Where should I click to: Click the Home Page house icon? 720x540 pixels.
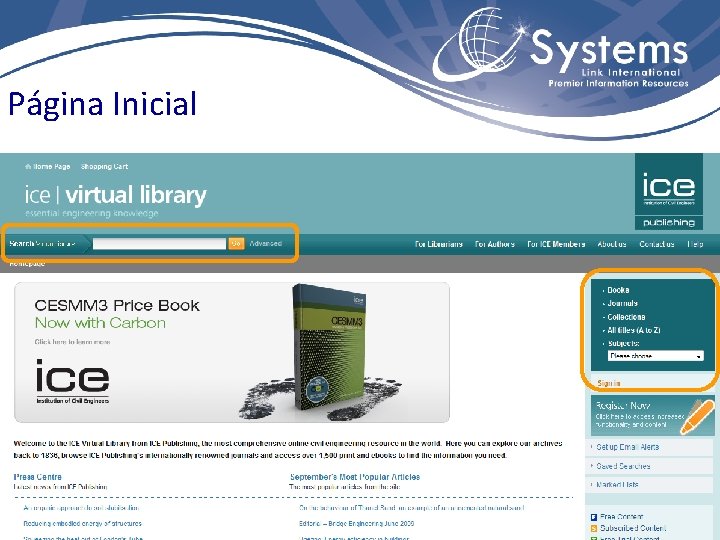point(28,166)
